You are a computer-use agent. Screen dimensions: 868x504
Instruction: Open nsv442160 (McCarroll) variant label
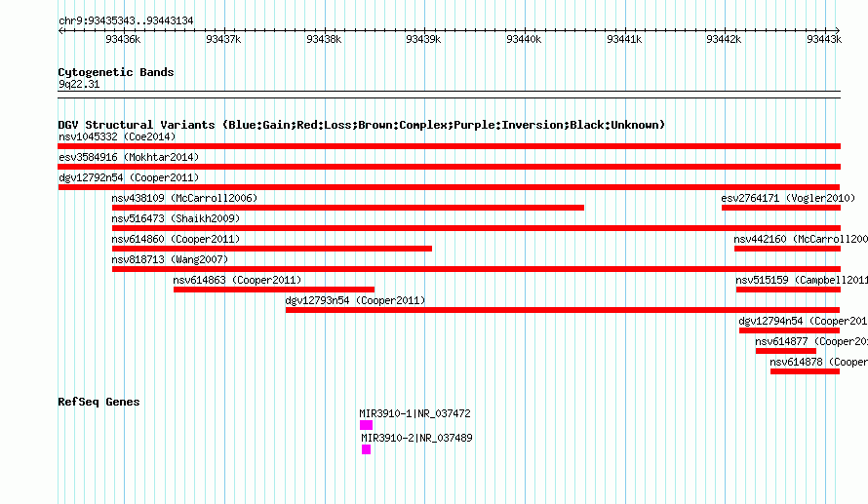(x=801, y=239)
